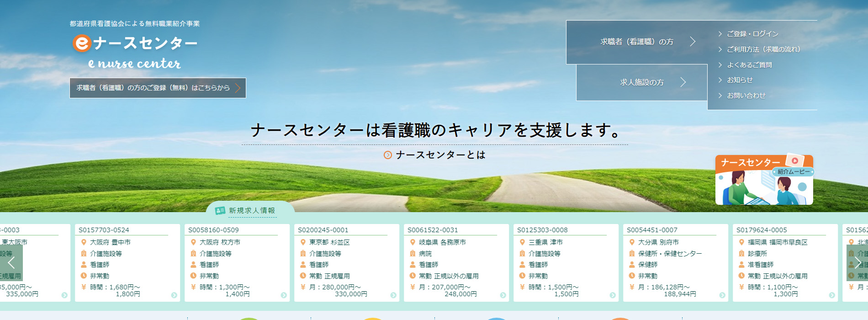868x320 pixels.
Task: Open the お問い合わせ link
Action: pyautogui.click(x=746, y=96)
